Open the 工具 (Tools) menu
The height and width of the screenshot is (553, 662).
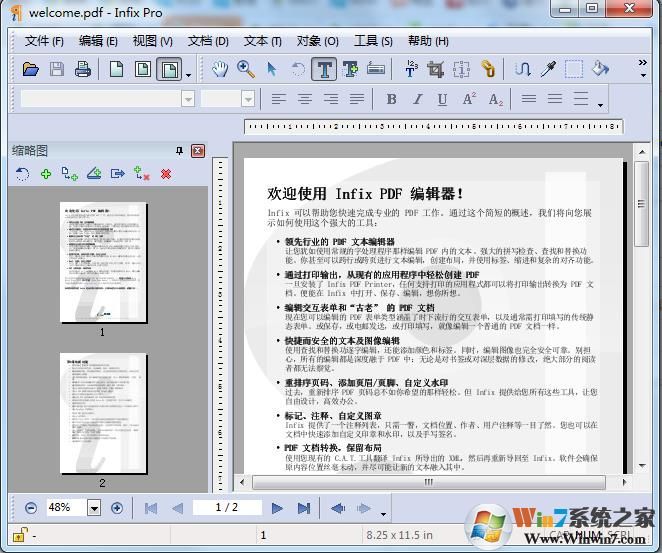(x=372, y=41)
